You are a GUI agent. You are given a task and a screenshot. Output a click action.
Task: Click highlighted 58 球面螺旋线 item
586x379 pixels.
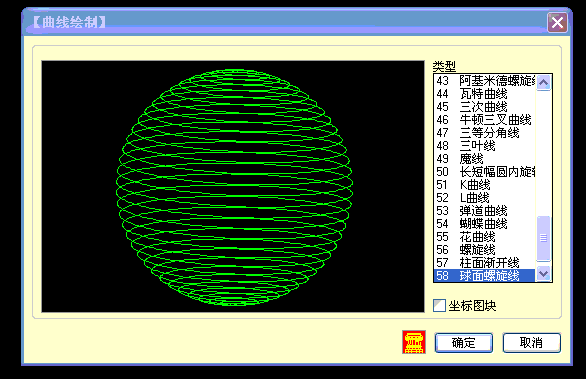click(x=485, y=275)
